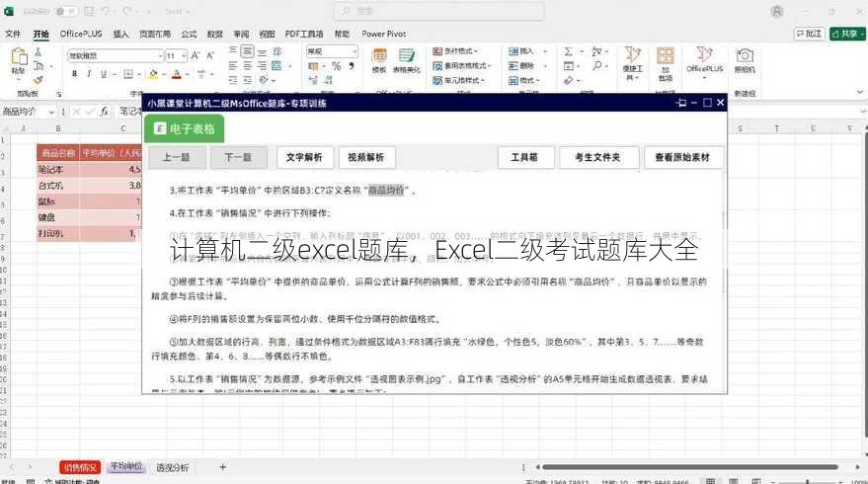Viewport: 868px width, 484px height.
Task: Open the 考生文件夹 examinee folder
Action: coord(597,158)
